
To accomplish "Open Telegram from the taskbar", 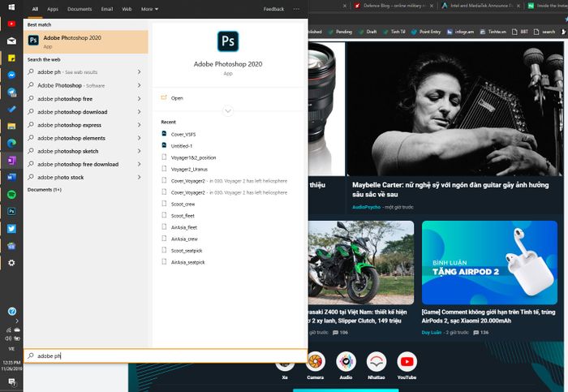I will pyautogui.click(x=11, y=92).
